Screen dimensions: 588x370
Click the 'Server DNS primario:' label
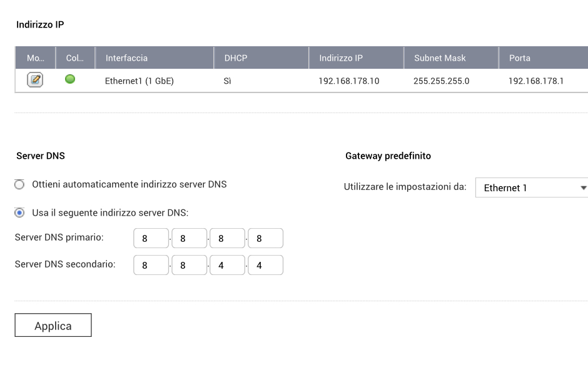tap(59, 237)
